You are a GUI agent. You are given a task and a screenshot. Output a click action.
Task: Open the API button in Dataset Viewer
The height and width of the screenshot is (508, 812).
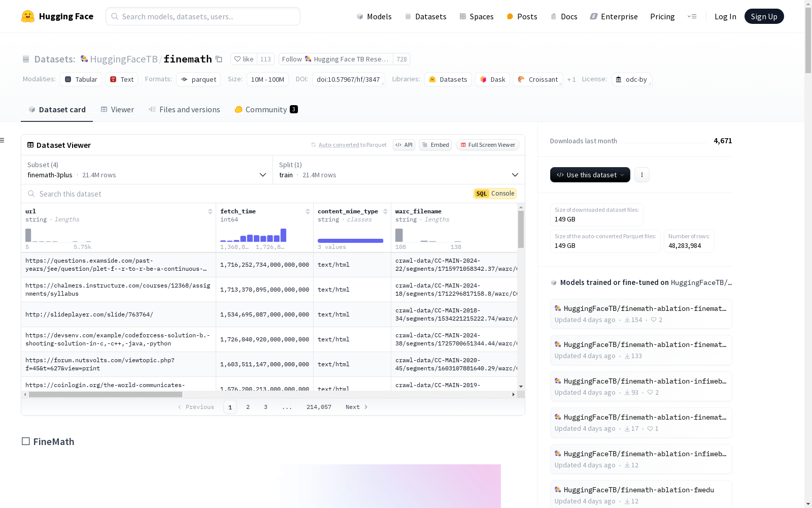404,145
